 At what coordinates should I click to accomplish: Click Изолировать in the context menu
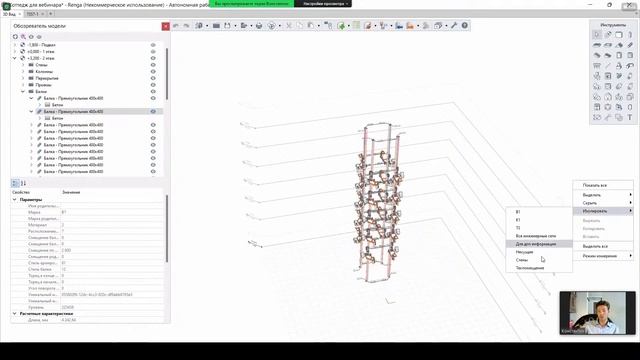603,211
